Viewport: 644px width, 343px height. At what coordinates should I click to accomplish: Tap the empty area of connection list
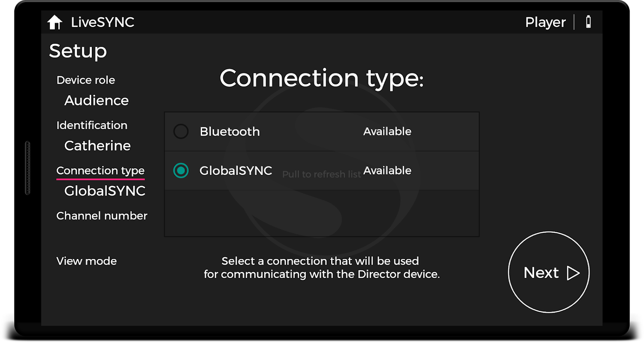tap(322, 213)
